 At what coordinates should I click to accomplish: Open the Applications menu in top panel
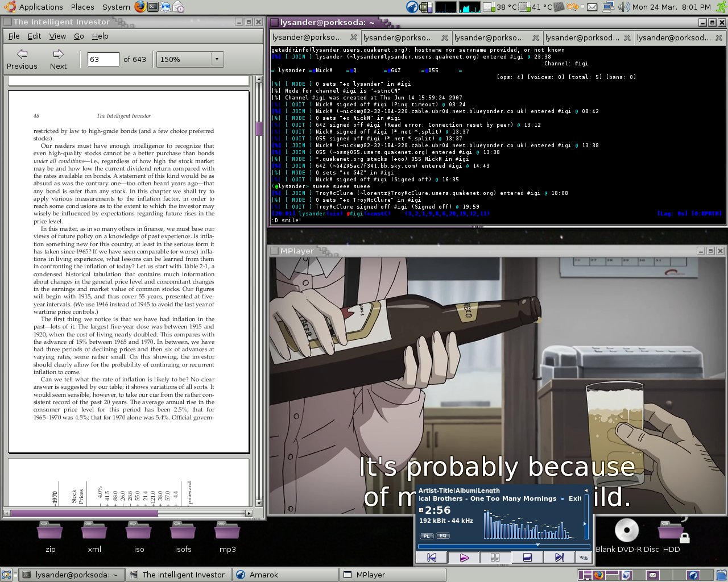coord(34,7)
